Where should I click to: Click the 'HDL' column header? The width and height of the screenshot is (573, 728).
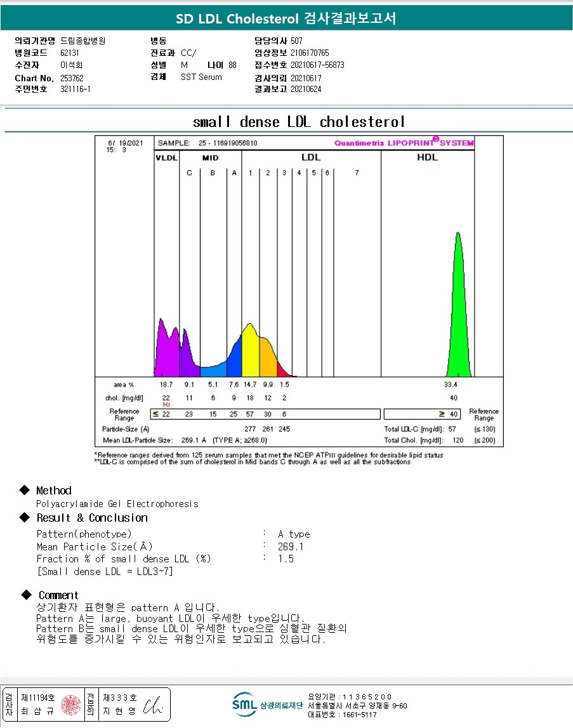(x=427, y=157)
